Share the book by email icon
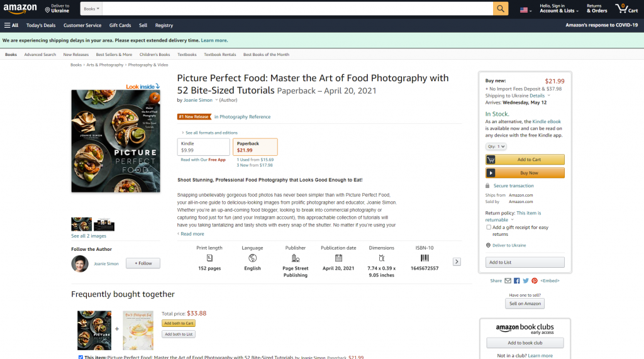644x359 pixels. point(508,280)
